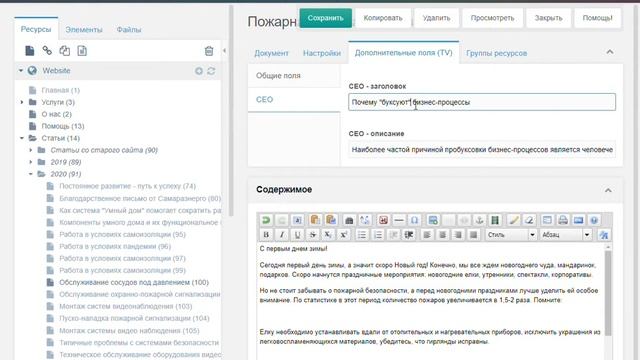Image resolution: width=640 pixels, height=360 pixels.
Task: Open the Группы ресурсов tab
Action: 497,53
